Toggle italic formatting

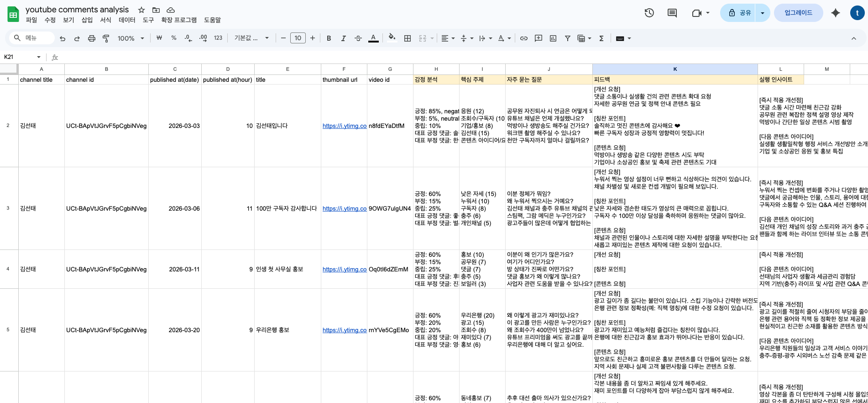[343, 38]
